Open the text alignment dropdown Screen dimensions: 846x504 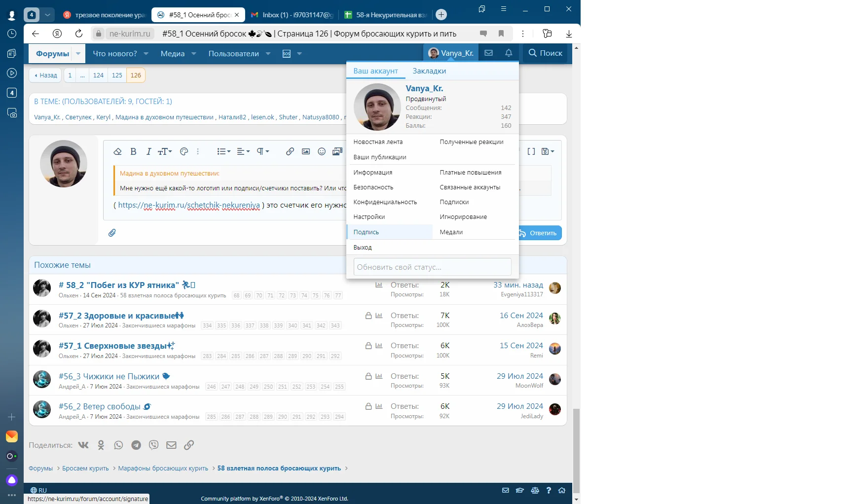tap(243, 151)
